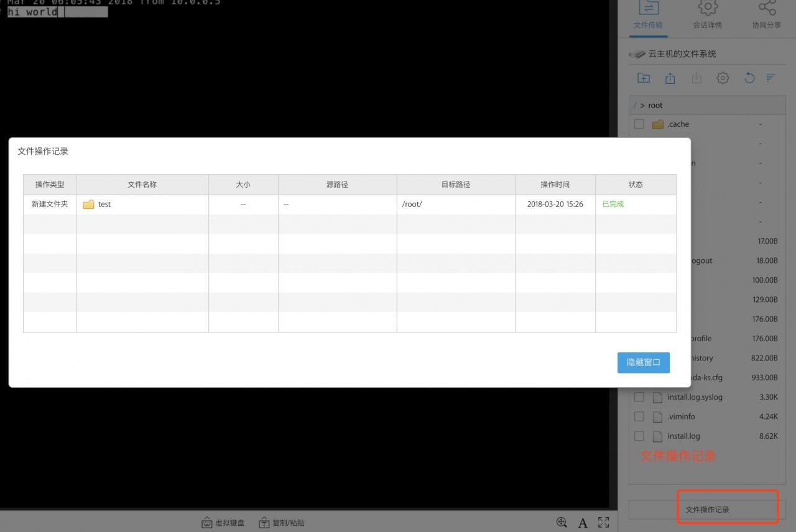Click the new folder icon in file toolbar
This screenshot has width=796, height=532.
[x=644, y=78]
